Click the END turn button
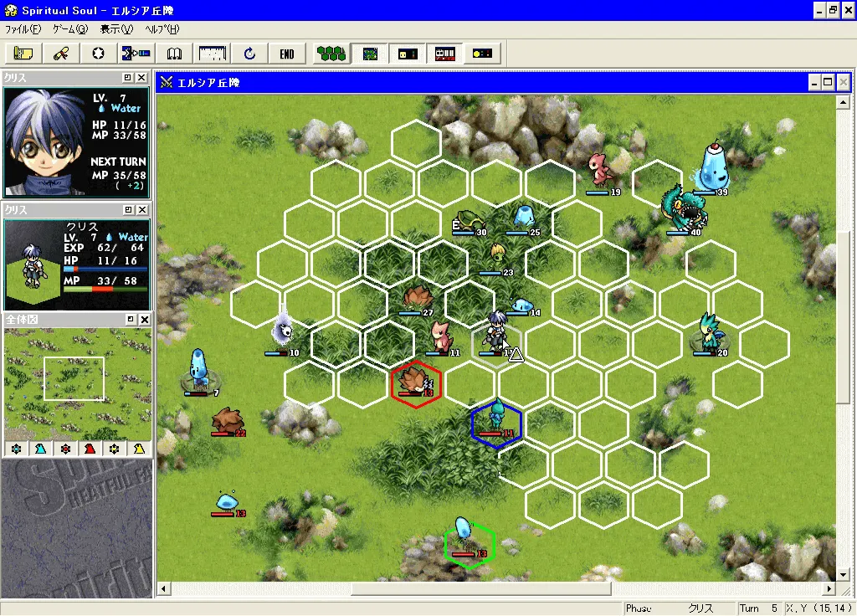The width and height of the screenshot is (857, 616). click(x=287, y=54)
